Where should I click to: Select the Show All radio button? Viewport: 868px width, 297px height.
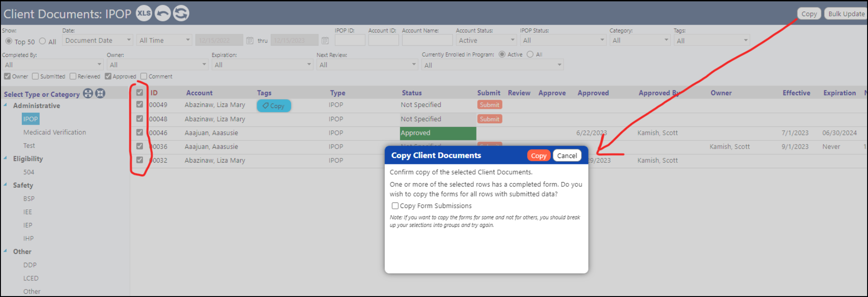tap(43, 41)
